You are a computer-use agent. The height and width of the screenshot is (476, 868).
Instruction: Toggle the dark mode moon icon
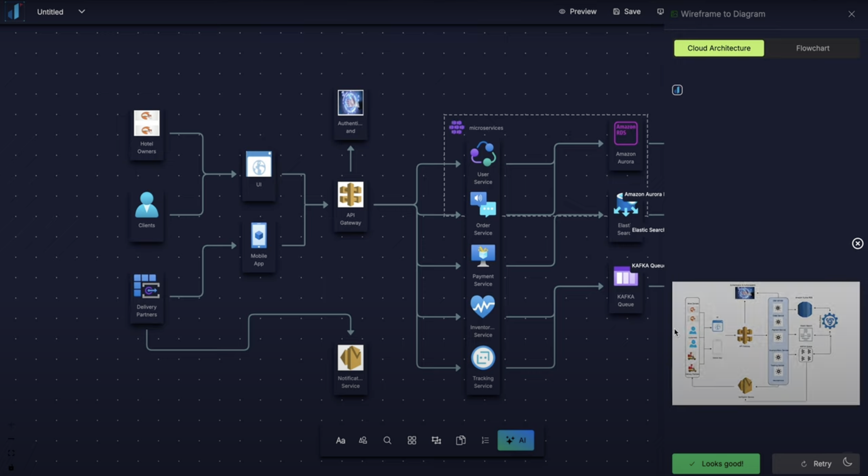click(847, 462)
